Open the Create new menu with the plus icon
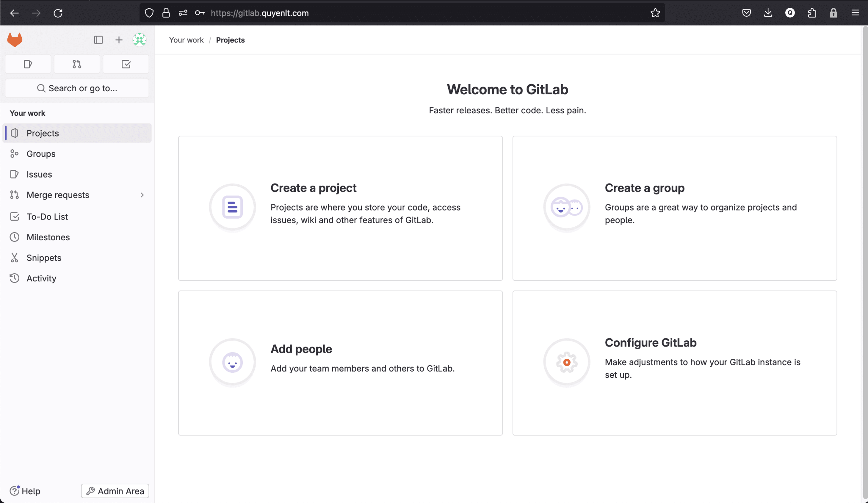Viewport: 868px width, 503px height. tap(118, 40)
